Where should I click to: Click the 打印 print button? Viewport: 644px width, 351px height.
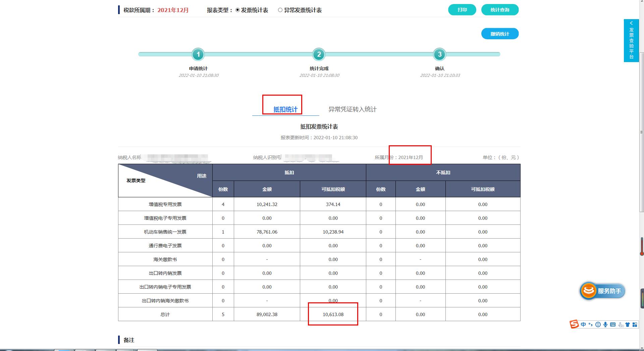[462, 10]
